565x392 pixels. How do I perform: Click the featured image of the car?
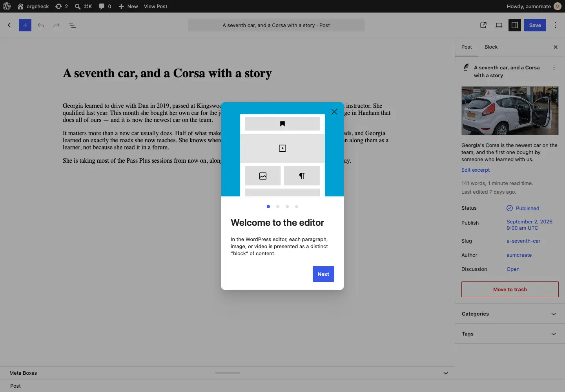click(510, 111)
